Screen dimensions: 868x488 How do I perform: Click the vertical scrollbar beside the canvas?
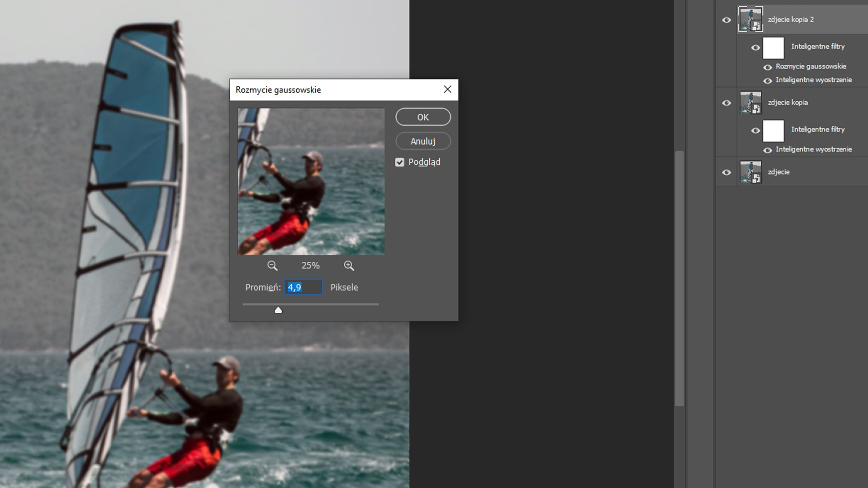coord(679,279)
